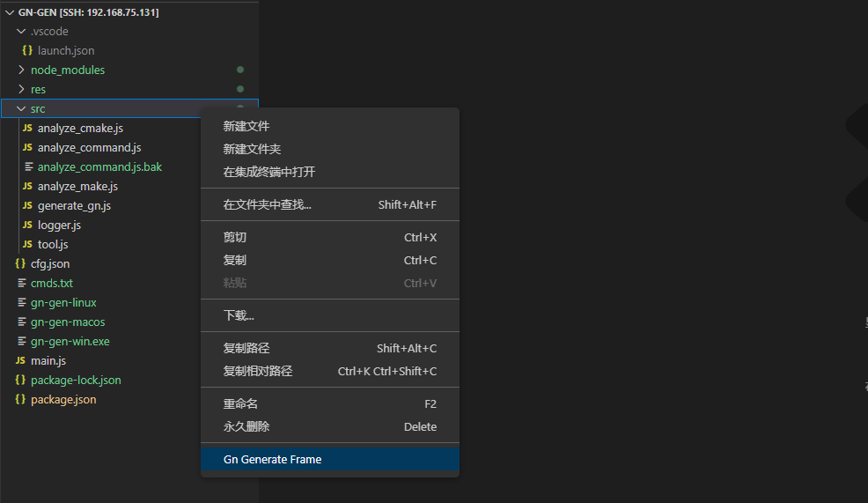The height and width of the screenshot is (503, 868).
Task: Select 复制路径 menu entry
Action: (x=246, y=349)
